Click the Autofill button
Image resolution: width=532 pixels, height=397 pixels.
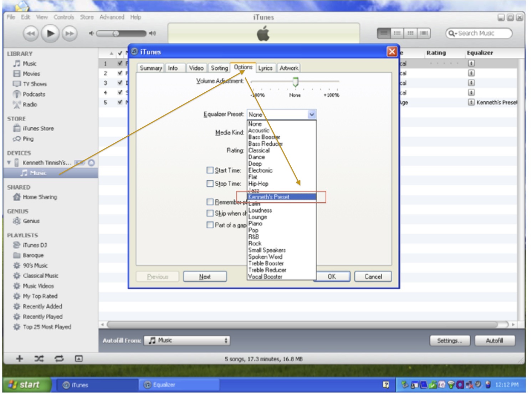(495, 341)
